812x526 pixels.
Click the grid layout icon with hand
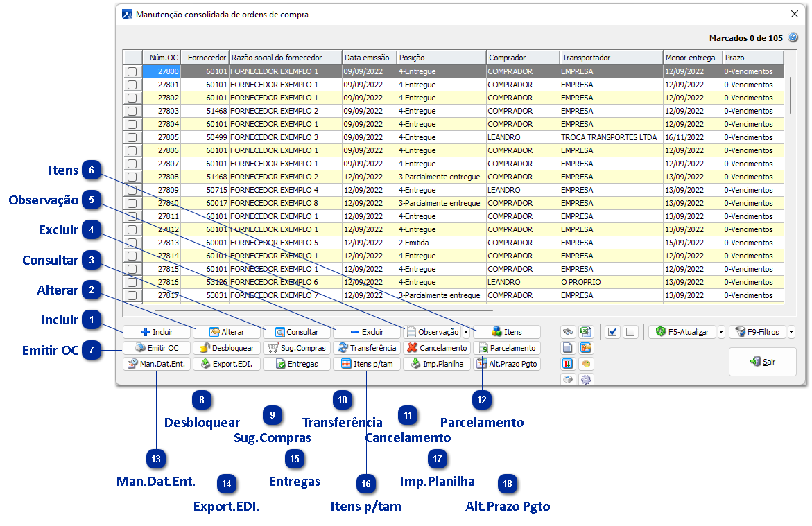pyautogui.click(x=586, y=348)
